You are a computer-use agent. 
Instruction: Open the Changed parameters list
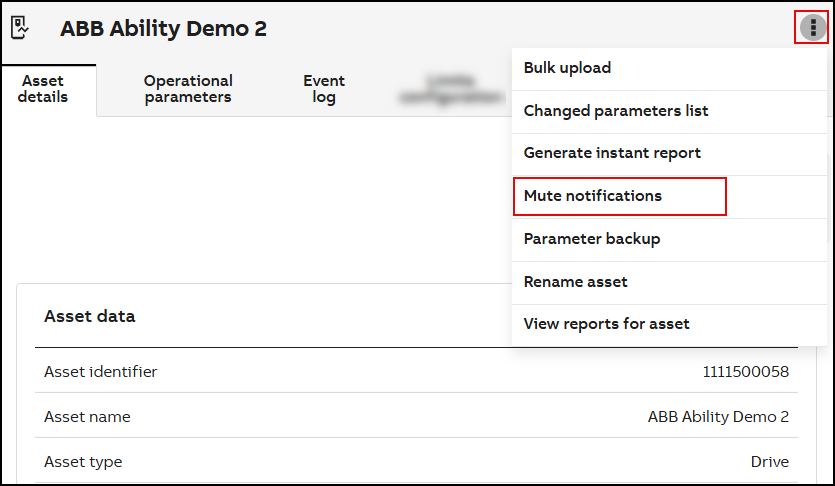coord(615,111)
